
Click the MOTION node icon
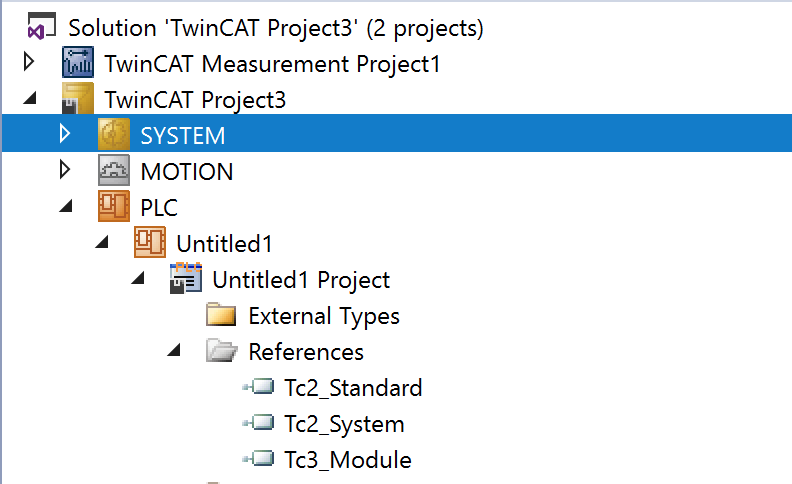pyautogui.click(x=114, y=172)
